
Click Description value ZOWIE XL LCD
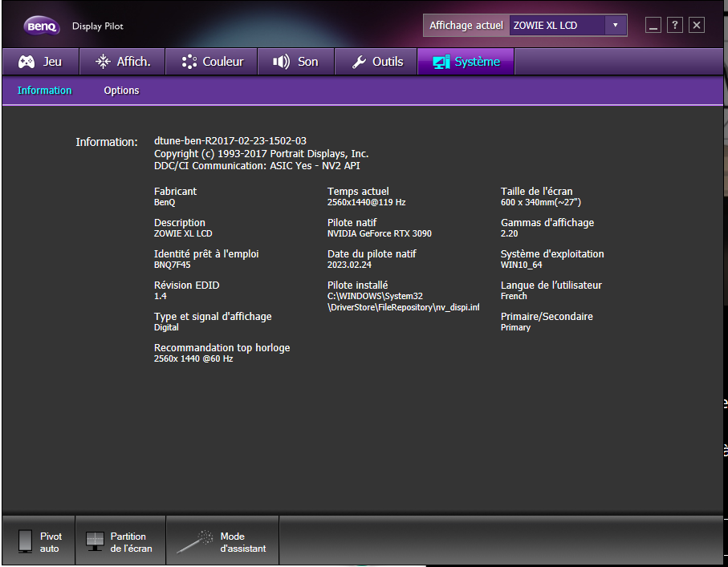(183, 233)
